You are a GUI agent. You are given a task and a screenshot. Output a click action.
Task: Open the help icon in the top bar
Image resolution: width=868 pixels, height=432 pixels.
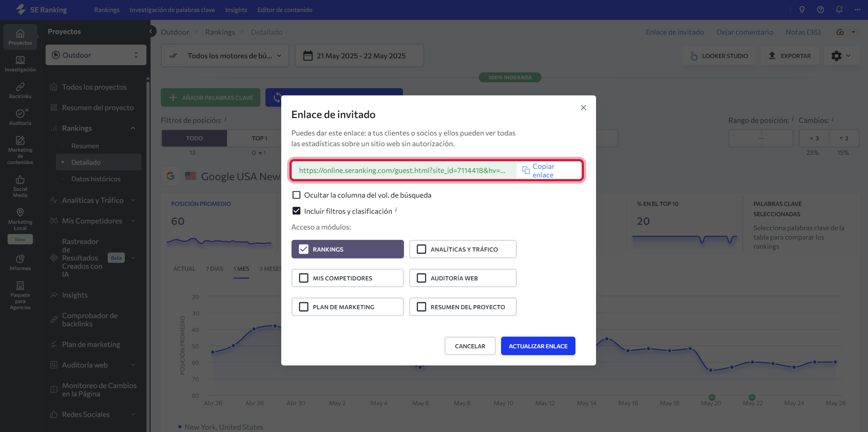820,10
